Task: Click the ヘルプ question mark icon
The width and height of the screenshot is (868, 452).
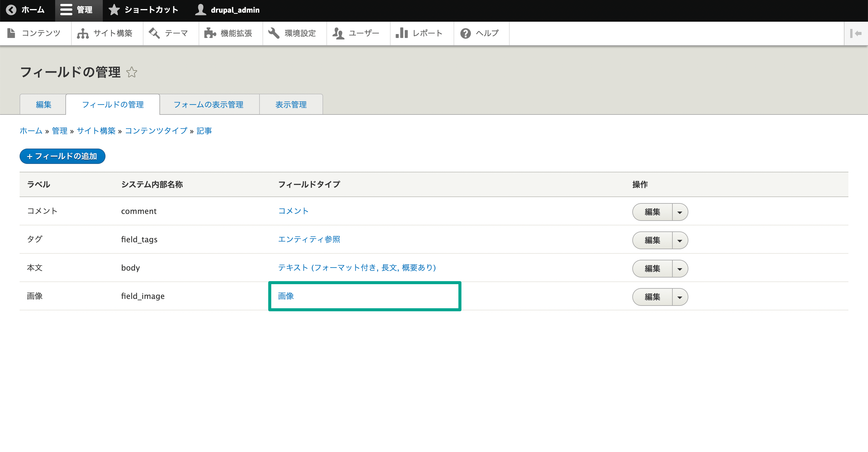Action: [x=465, y=33]
